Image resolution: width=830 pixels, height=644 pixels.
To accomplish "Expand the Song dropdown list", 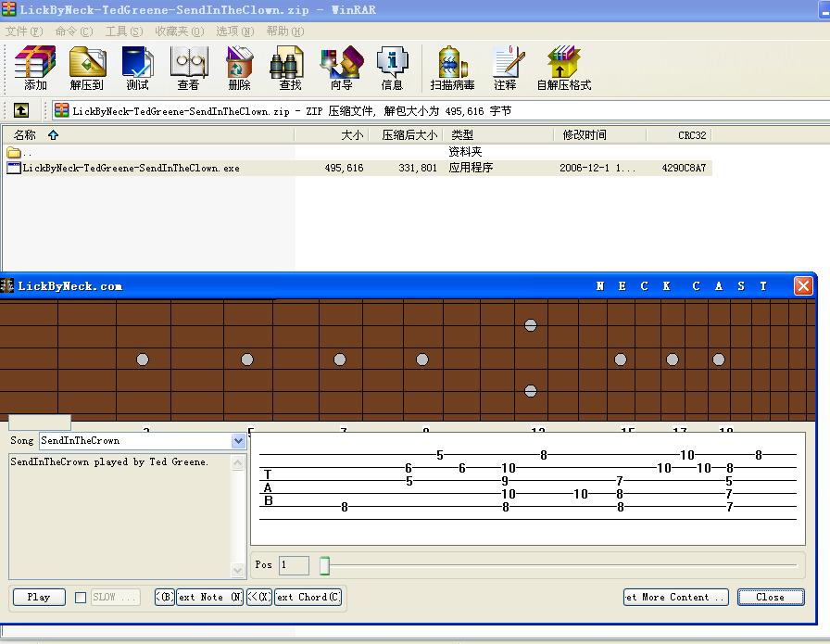I will (x=238, y=441).
